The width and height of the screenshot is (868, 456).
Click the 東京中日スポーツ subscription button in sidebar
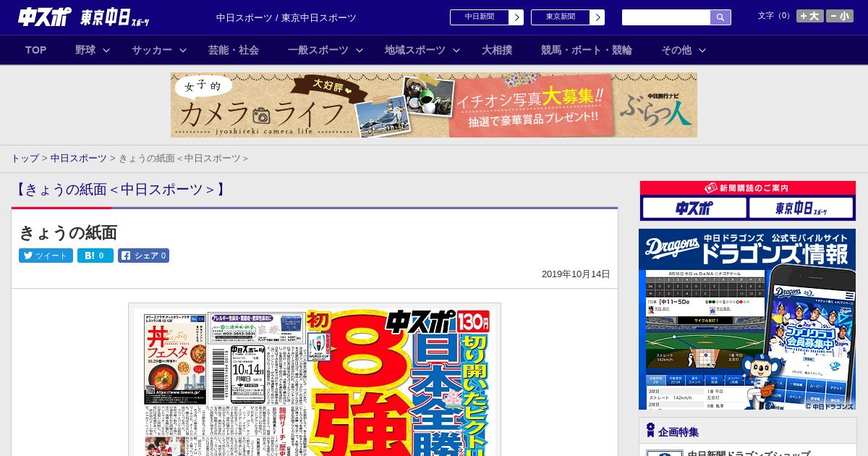(x=801, y=208)
